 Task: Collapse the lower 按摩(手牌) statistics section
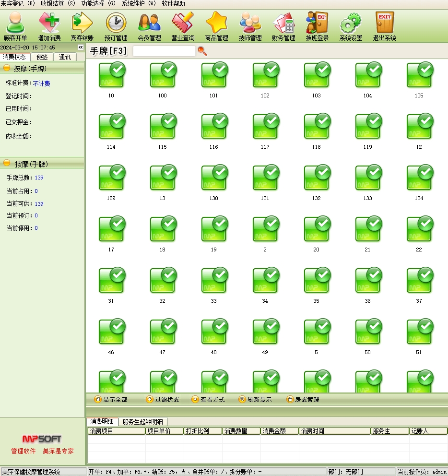(7, 164)
